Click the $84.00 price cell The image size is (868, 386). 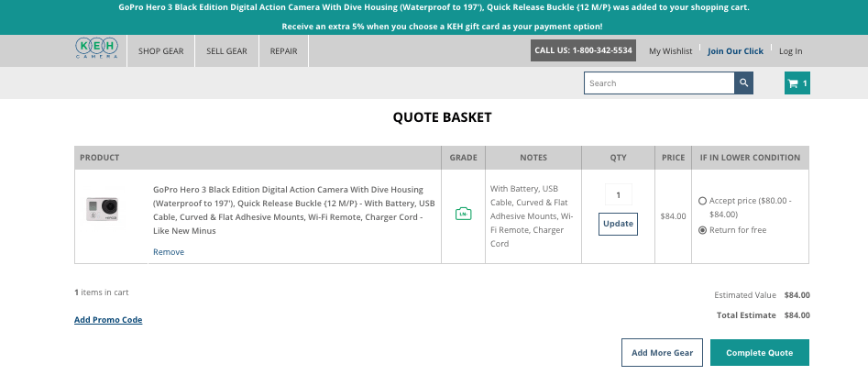tap(673, 216)
